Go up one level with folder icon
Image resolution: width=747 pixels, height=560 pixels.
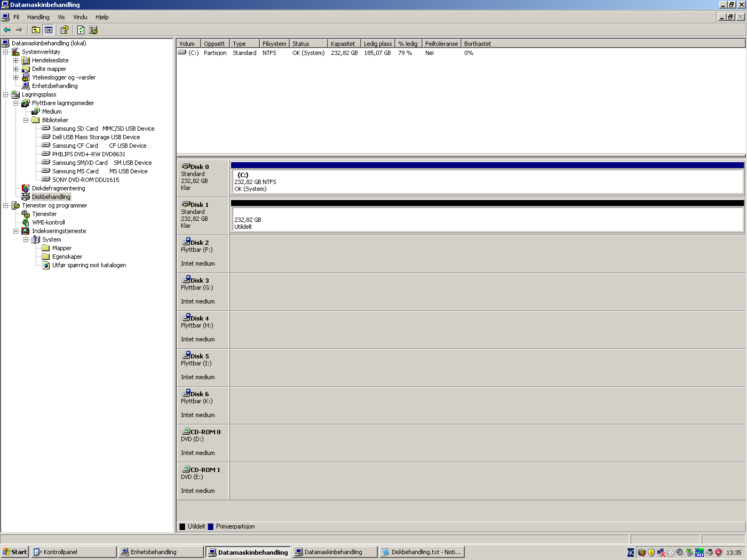pyautogui.click(x=36, y=30)
